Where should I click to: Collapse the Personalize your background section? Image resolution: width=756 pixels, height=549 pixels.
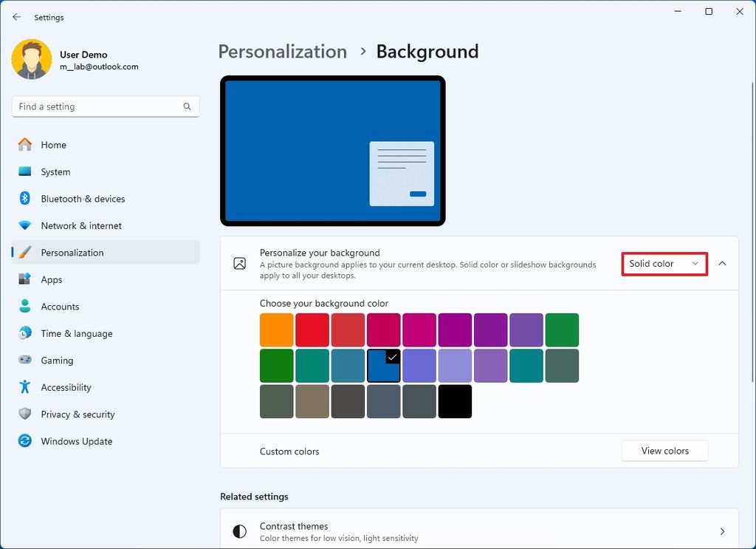click(x=722, y=264)
